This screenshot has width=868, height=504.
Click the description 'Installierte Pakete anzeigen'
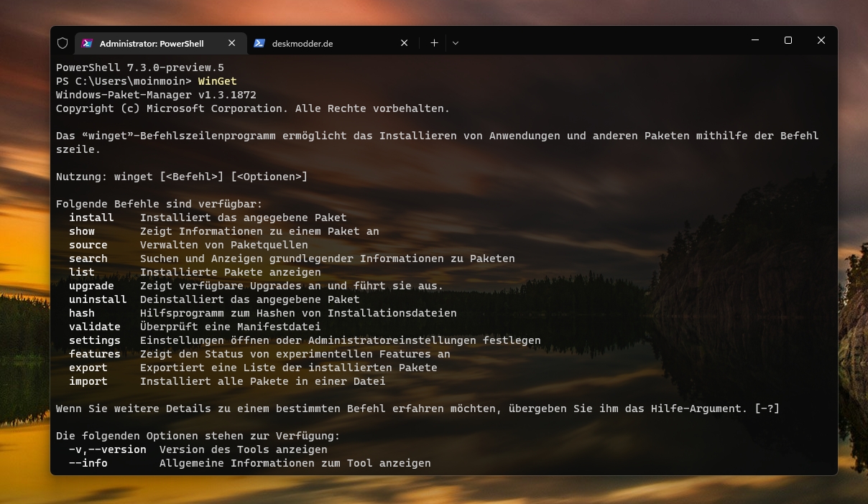(x=231, y=272)
